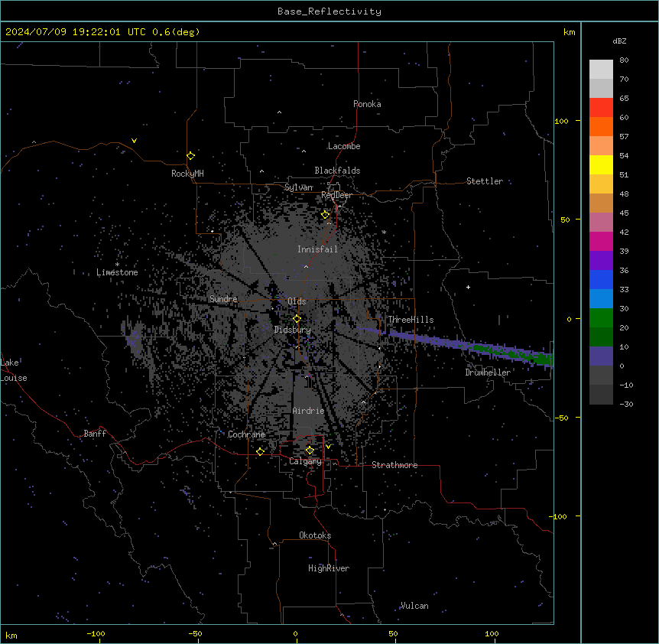Click the yellow station marker below RedDeer
659x644 pixels.
click(x=325, y=214)
